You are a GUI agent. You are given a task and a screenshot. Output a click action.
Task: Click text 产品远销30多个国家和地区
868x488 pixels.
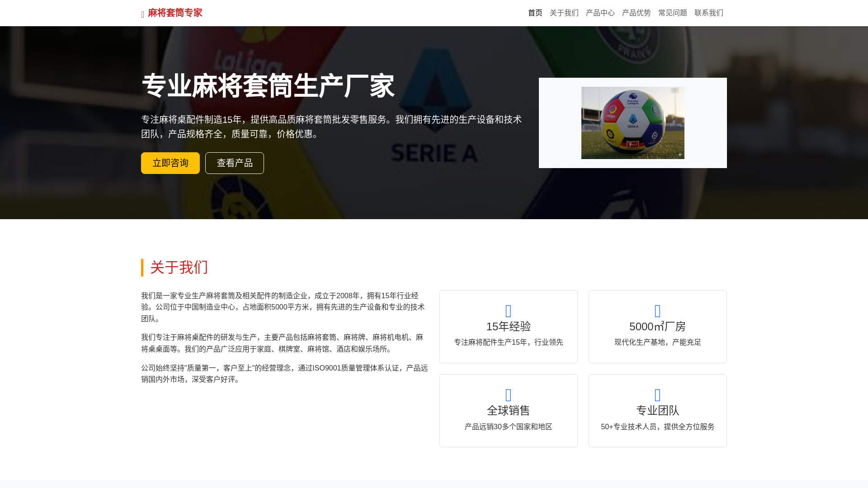click(x=509, y=427)
